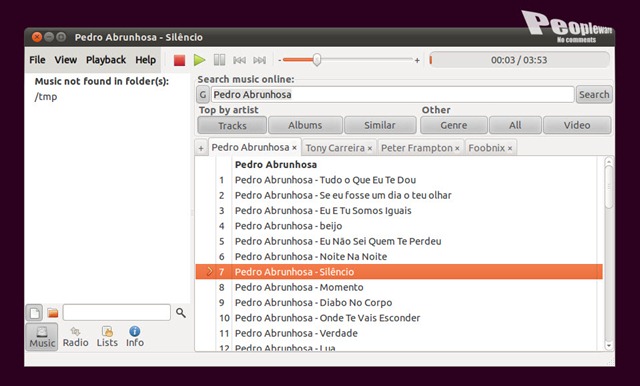Add a new playlist tab with plus
640x386 pixels.
click(x=201, y=148)
